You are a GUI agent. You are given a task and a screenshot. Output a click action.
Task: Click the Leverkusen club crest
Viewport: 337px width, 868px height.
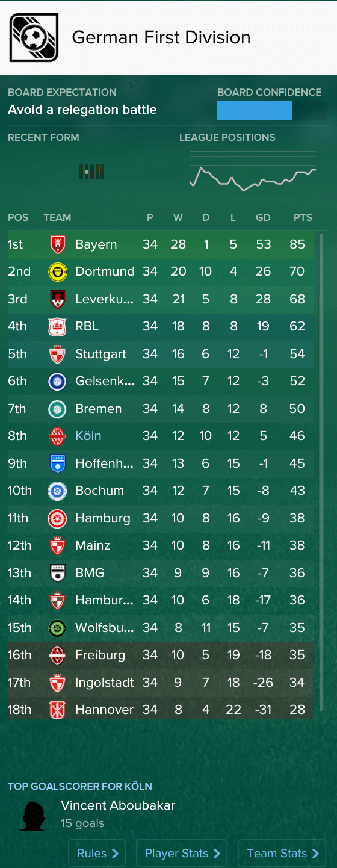[x=57, y=299]
